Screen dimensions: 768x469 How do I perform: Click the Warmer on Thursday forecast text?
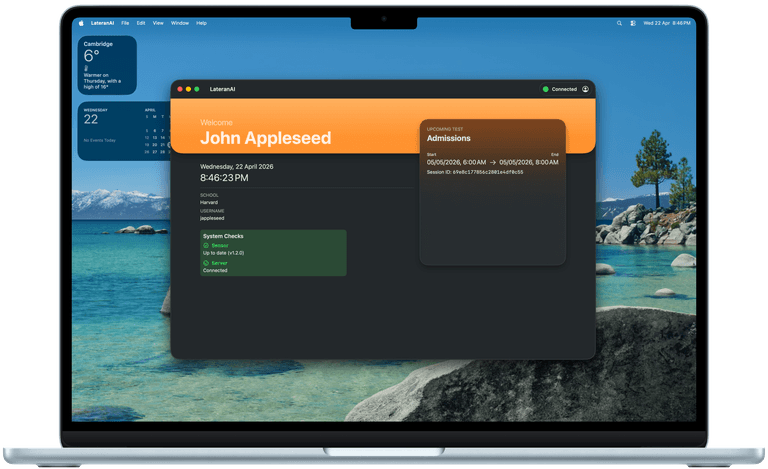(x=102, y=81)
